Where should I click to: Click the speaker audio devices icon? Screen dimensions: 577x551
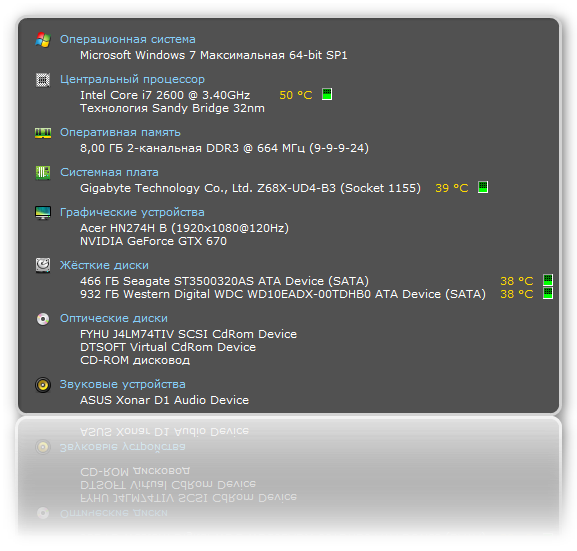[x=43, y=385]
